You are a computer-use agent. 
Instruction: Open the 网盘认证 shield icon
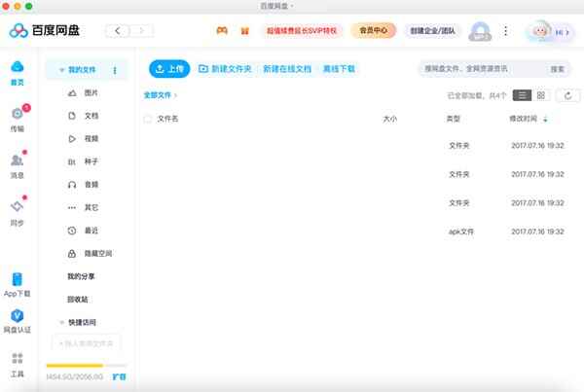pyautogui.click(x=18, y=316)
